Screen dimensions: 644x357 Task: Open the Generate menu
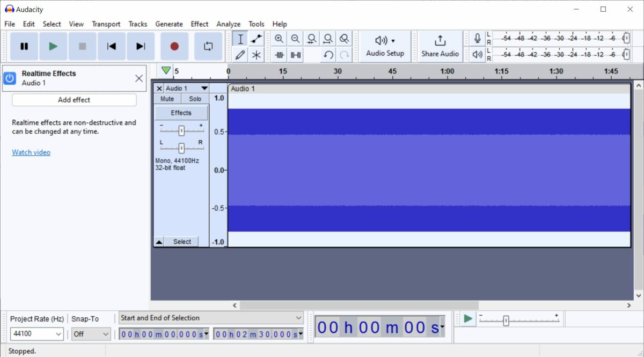pos(169,24)
